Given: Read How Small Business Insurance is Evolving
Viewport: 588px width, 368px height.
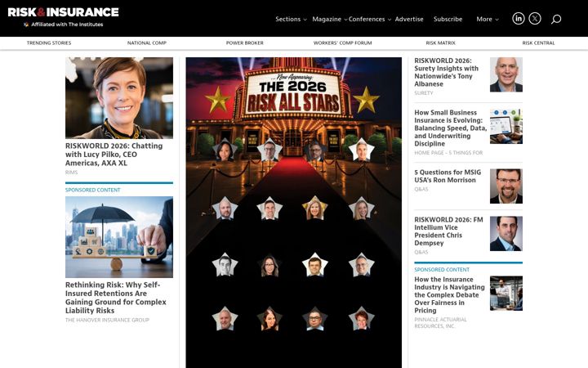Looking at the screenshot, I should point(450,128).
